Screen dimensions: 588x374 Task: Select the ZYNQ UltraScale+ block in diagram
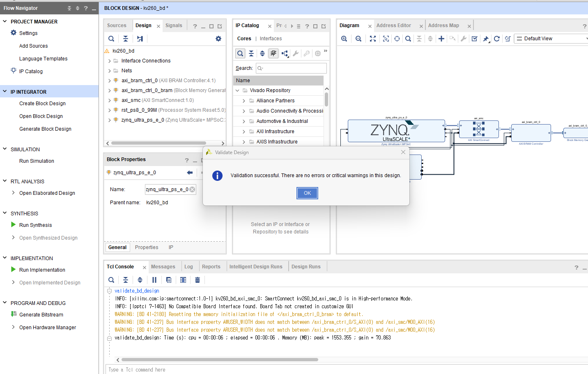point(396,131)
